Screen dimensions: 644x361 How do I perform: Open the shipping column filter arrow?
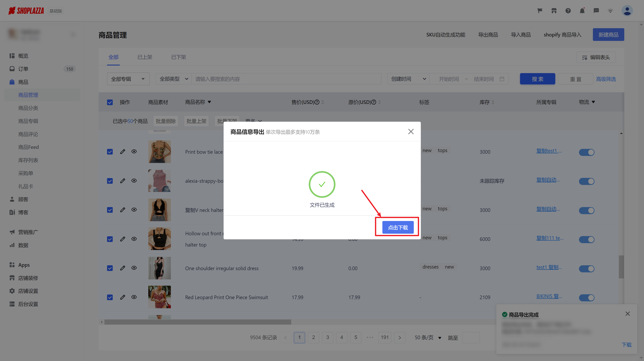pos(593,102)
